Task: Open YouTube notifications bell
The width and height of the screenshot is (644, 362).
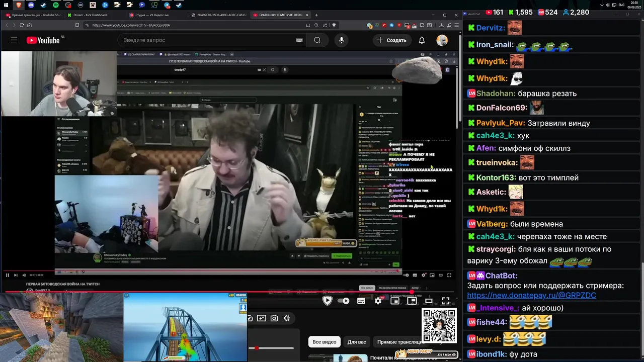Action: pyautogui.click(x=422, y=40)
